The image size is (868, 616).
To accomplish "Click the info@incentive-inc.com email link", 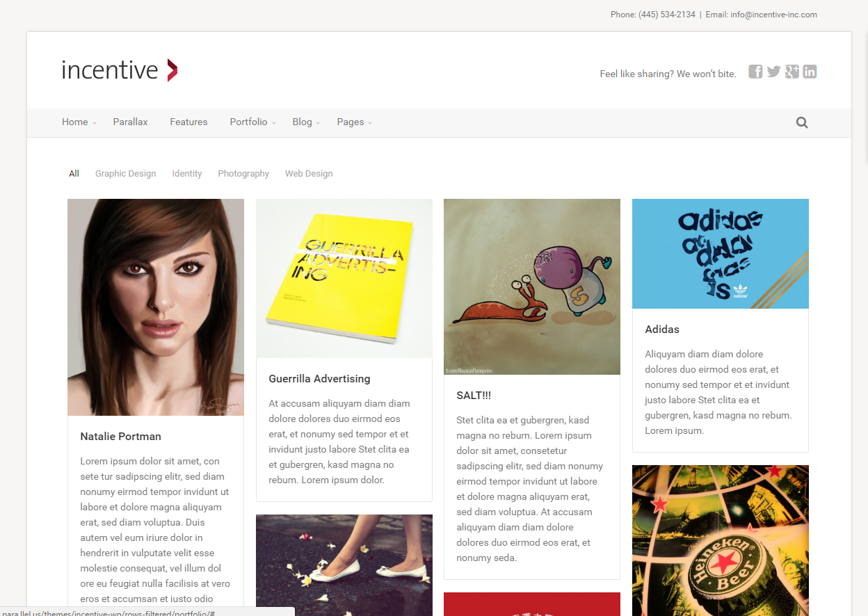I will click(x=773, y=15).
